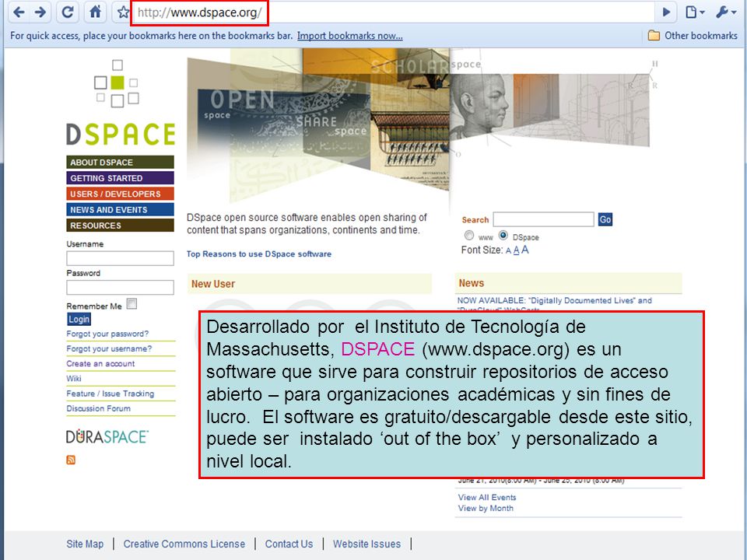Click the browser Forward arrow
The image size is (747, 560).
40,12
